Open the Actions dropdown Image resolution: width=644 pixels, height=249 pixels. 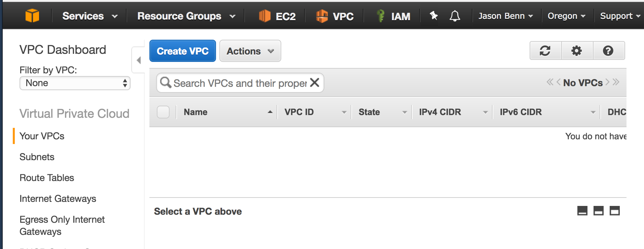tap(250, 51)
